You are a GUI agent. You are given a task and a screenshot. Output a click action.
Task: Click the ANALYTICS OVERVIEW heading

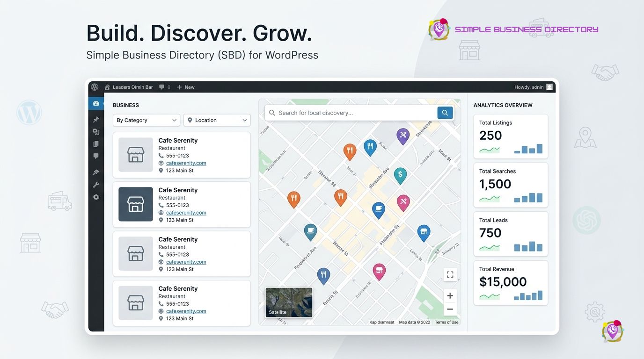coord(503,105)
